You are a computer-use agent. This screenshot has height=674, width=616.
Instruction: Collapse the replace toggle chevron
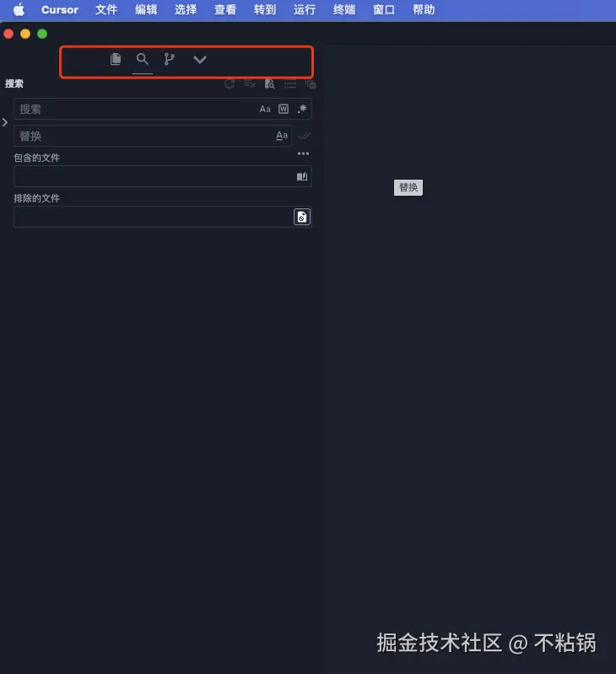coord(5,122)
